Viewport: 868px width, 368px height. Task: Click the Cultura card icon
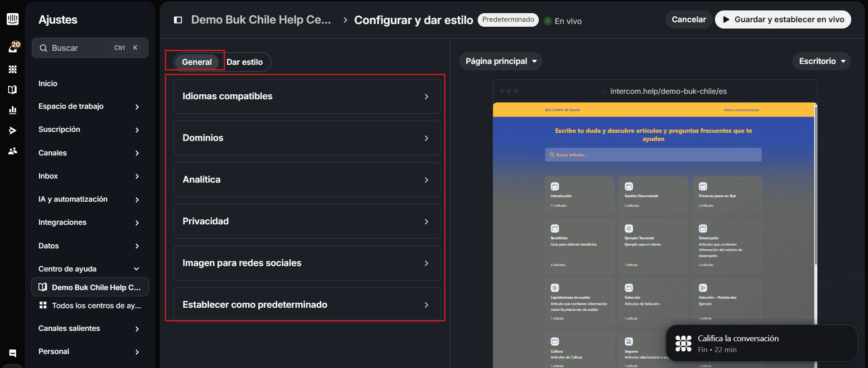pyautogui.click(x=555, y=341)
